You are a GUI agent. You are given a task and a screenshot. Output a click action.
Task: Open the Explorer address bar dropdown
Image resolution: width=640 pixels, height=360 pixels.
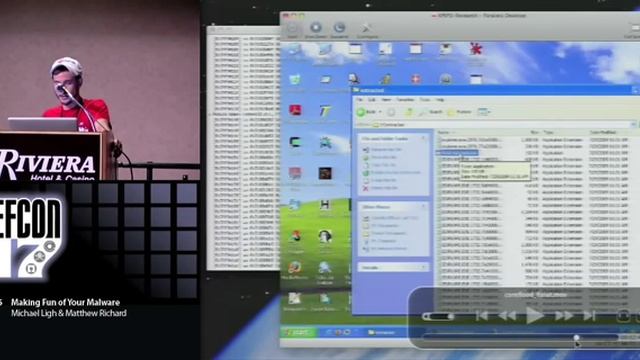(x=633, y=124)
